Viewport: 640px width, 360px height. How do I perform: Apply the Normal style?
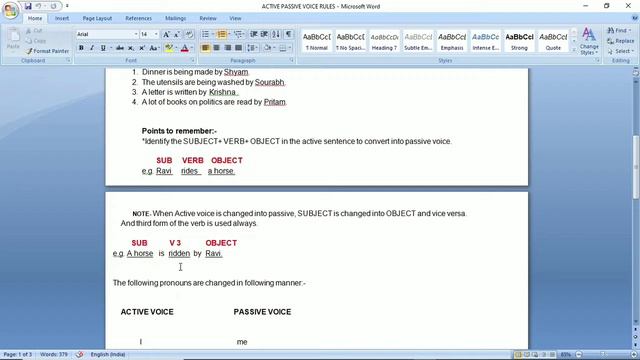pyautogui.click(x=317, y=41)
